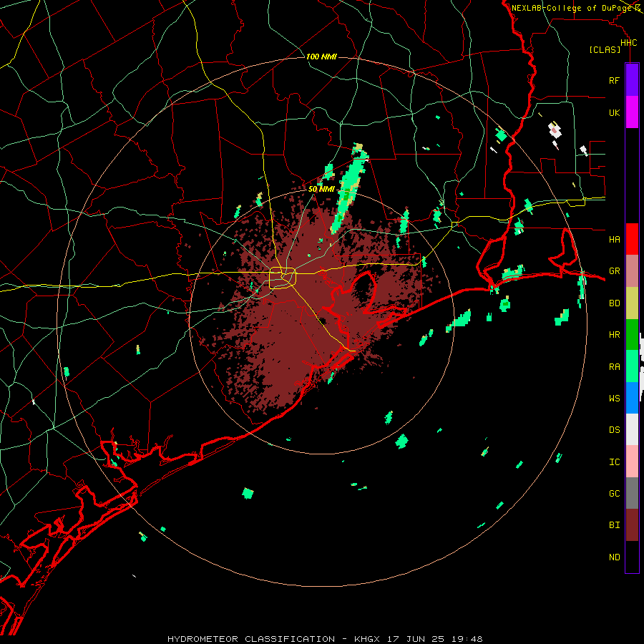Select the light pink IC legend swatch
Image resolution: width=644 pixels, height=644 pixels.
(x=632, y=462)
